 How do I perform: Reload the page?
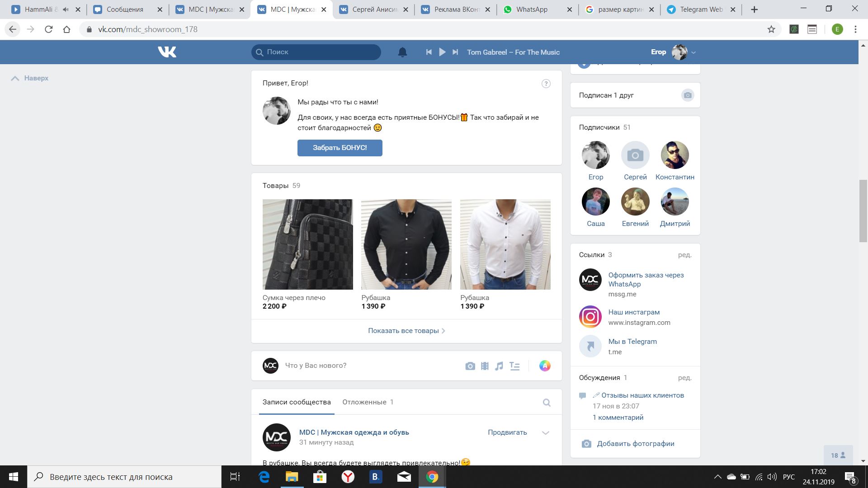49,29
